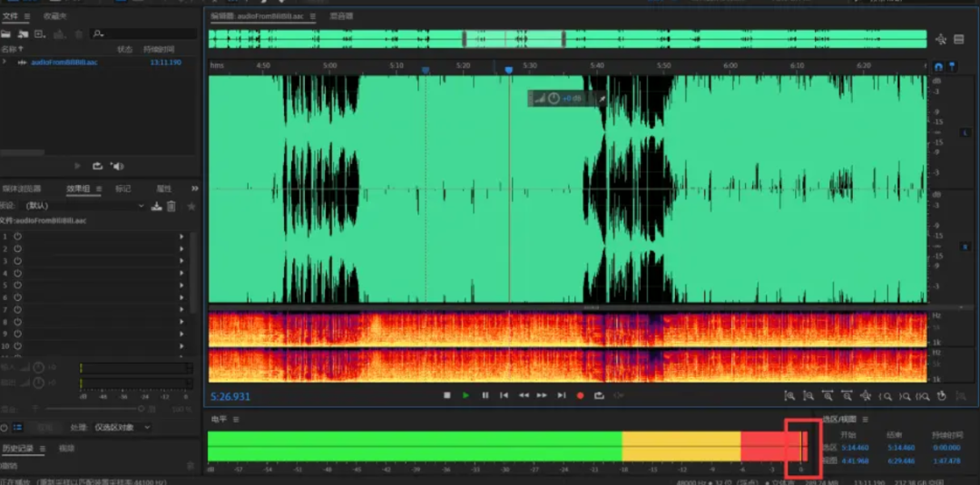Toggle power state of effect slot 1
Viewport: 980px width, 485px height.
tap(17, 237)
